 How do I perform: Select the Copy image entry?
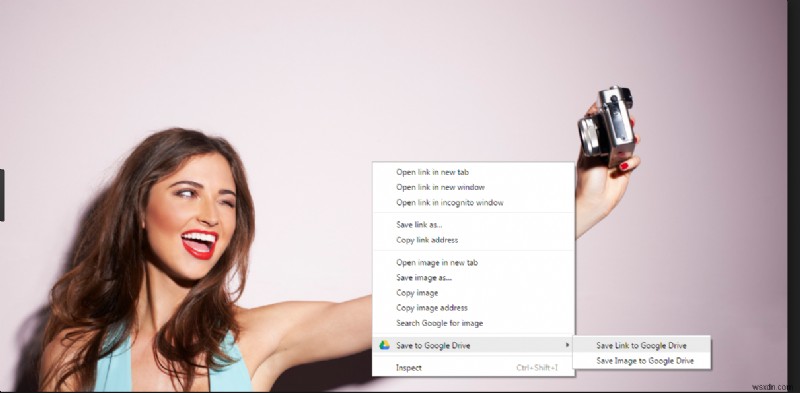(473, 293)
